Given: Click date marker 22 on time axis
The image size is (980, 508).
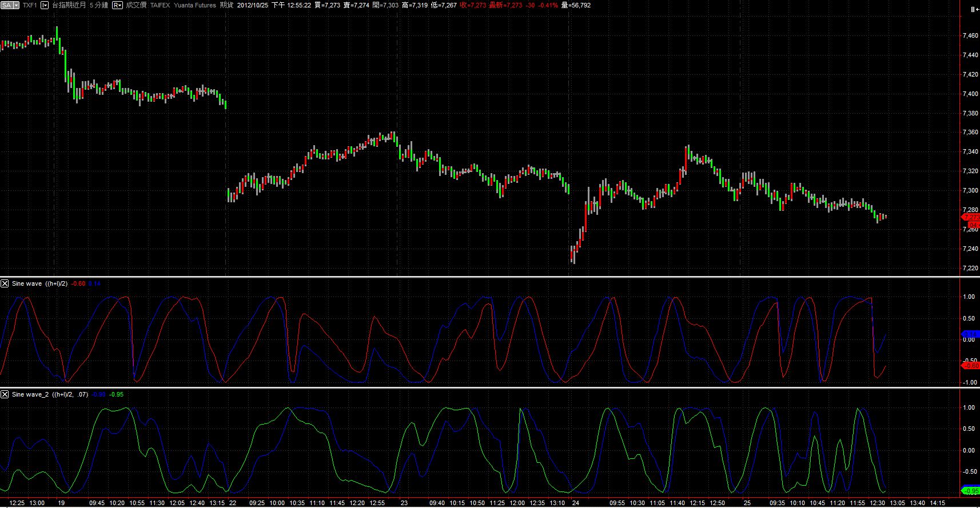Looking at the screenshot, I should (x=233, y=503).
